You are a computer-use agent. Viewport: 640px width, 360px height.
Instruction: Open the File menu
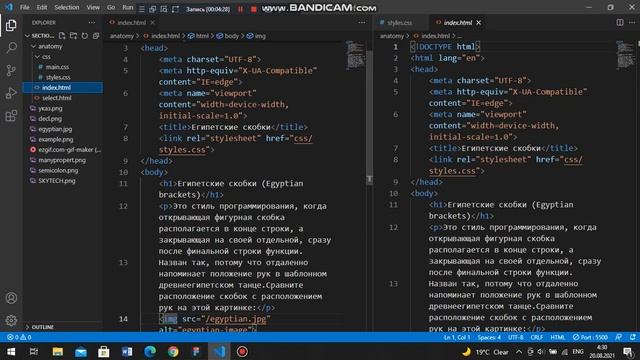point(24,7)
